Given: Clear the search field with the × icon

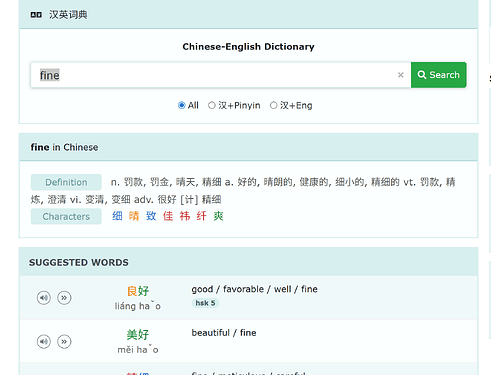Looking at the screenshot, I should click(x=401, y=75).
